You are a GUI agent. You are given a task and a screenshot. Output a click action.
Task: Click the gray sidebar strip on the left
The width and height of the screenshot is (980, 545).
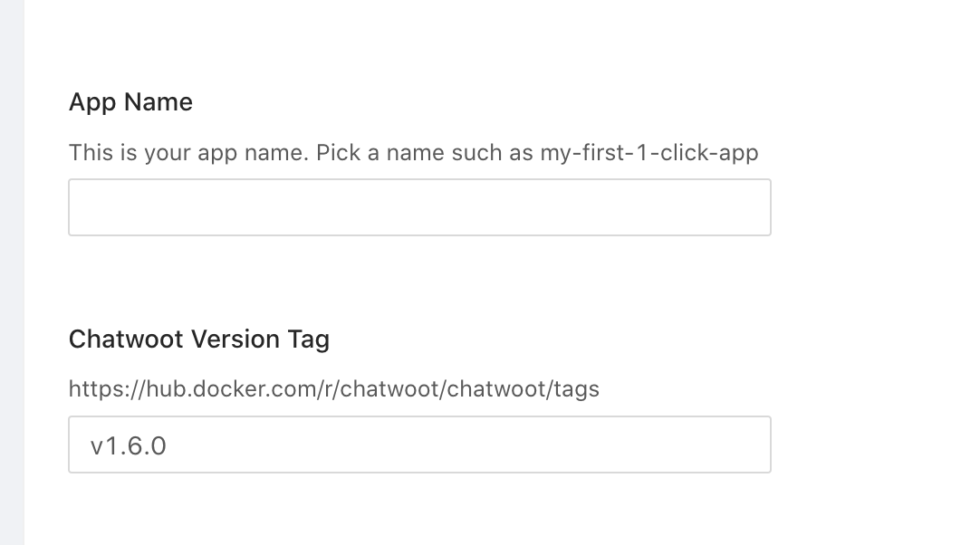coord(8,272)
